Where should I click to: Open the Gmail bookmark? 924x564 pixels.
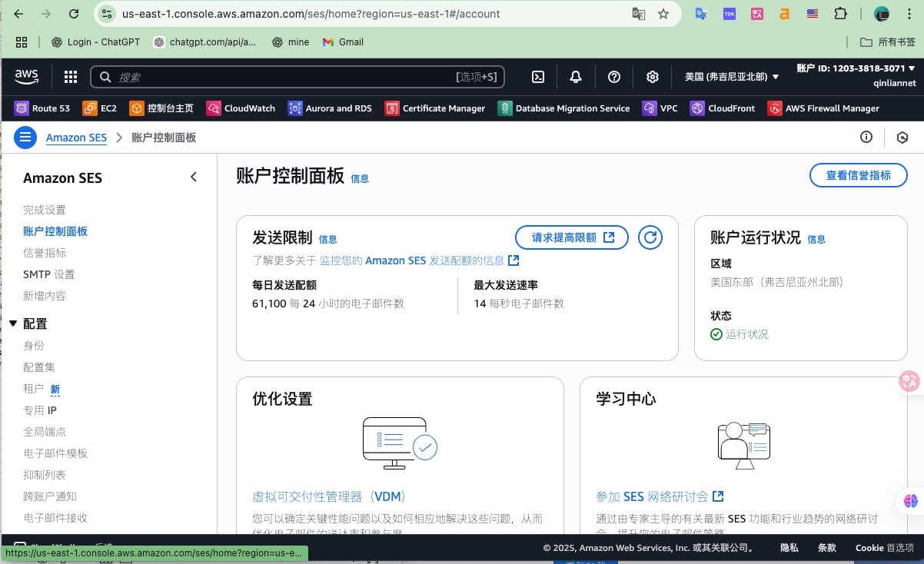343,42
